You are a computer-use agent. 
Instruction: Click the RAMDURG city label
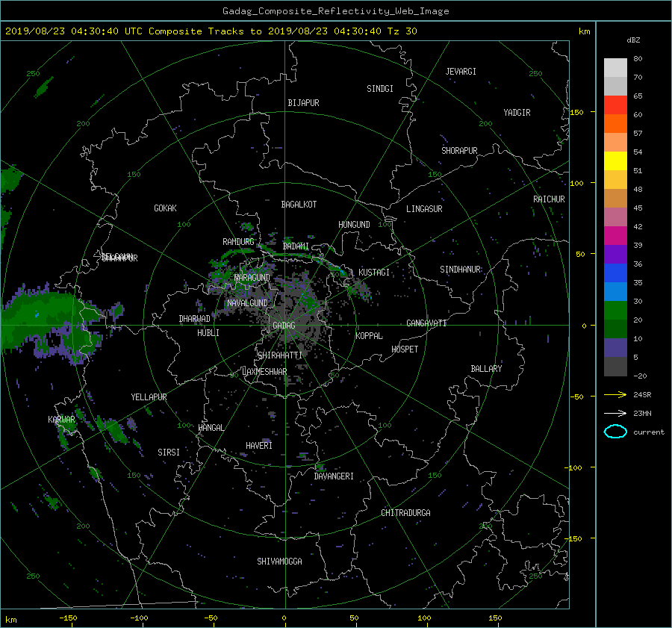[x=238, y=242]
